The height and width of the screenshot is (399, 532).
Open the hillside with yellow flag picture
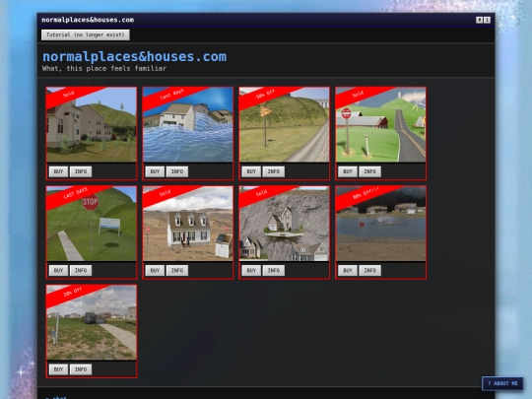coord(285,125)
